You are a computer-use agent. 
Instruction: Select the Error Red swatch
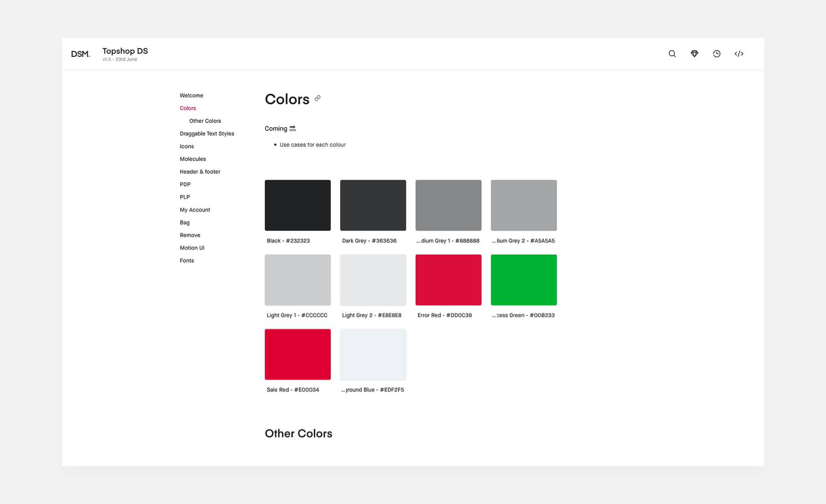click(448, 280)
